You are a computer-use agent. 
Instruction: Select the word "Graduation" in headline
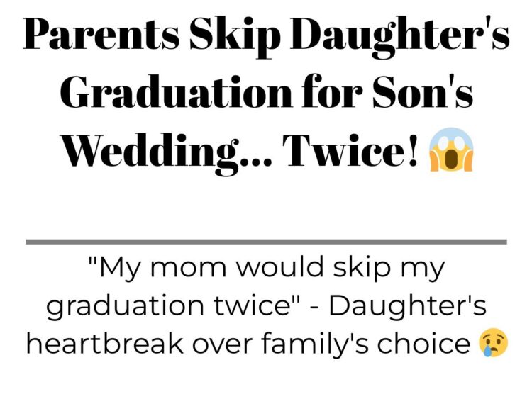[176, 91]
